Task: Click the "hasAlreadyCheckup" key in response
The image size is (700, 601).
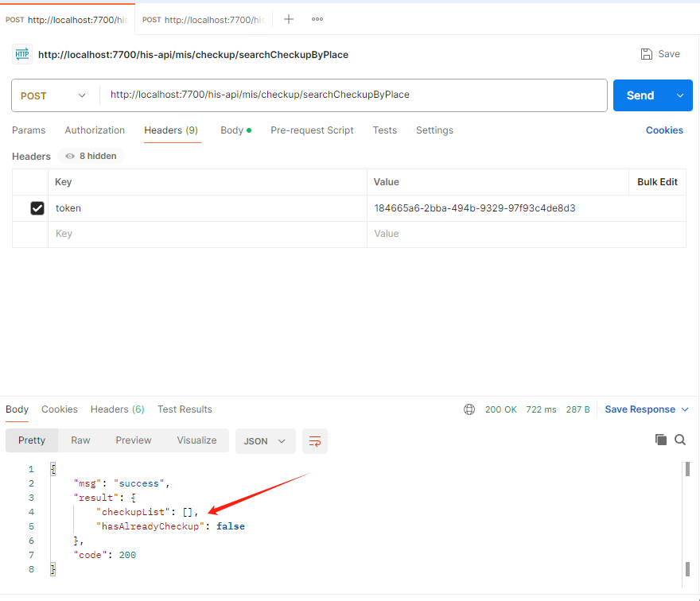Action: point(150,526)
